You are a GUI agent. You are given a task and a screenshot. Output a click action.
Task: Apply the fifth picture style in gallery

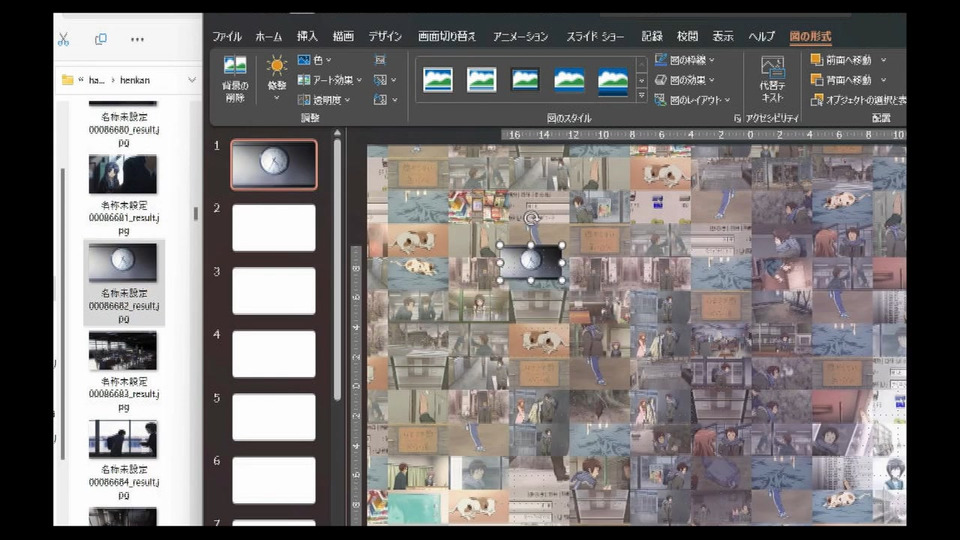point(613,81)
